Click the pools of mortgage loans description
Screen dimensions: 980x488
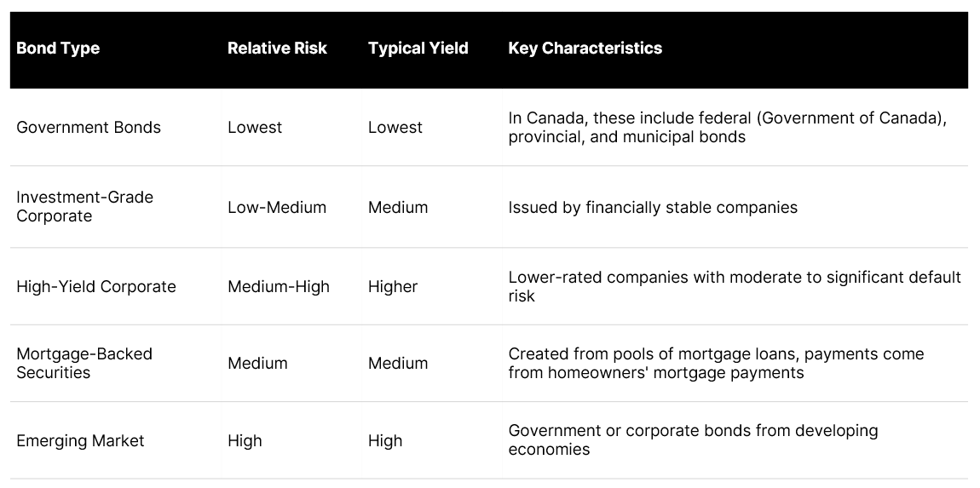point(716,364)
